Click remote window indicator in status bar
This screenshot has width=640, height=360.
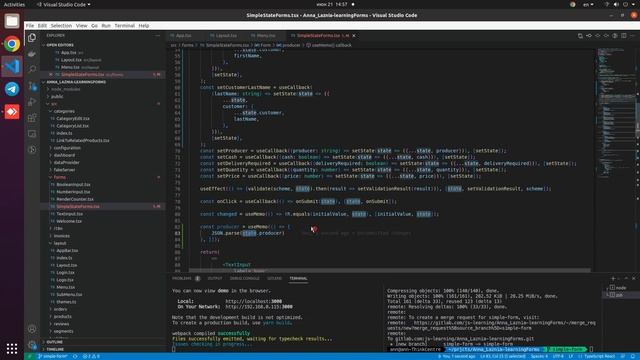(29, 356)
